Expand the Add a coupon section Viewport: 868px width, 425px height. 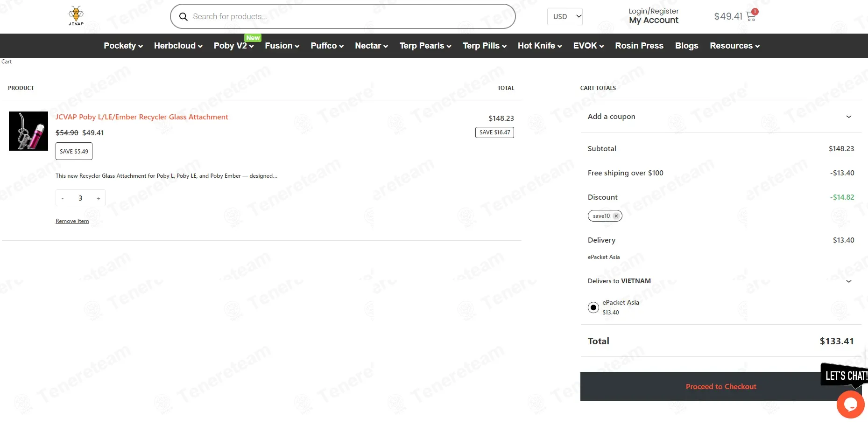(721, 117)
